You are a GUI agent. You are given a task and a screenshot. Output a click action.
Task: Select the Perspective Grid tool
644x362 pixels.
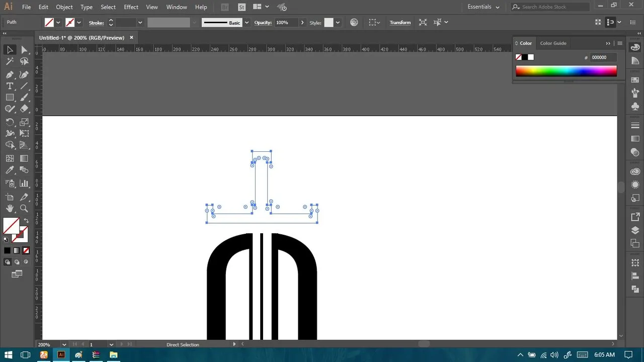point(24,145)
